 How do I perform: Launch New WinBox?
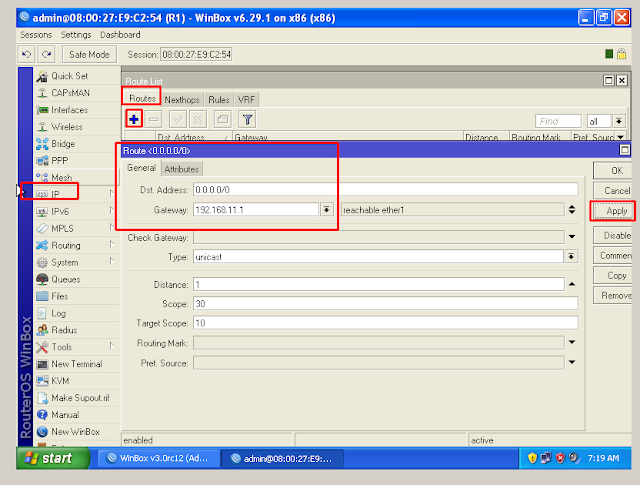click(75, 432)
